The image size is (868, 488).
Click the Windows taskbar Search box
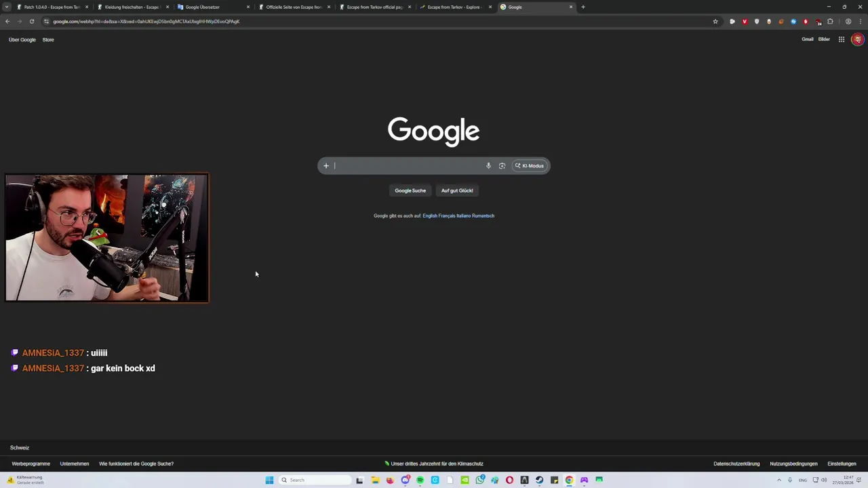[x=315, y=480]
